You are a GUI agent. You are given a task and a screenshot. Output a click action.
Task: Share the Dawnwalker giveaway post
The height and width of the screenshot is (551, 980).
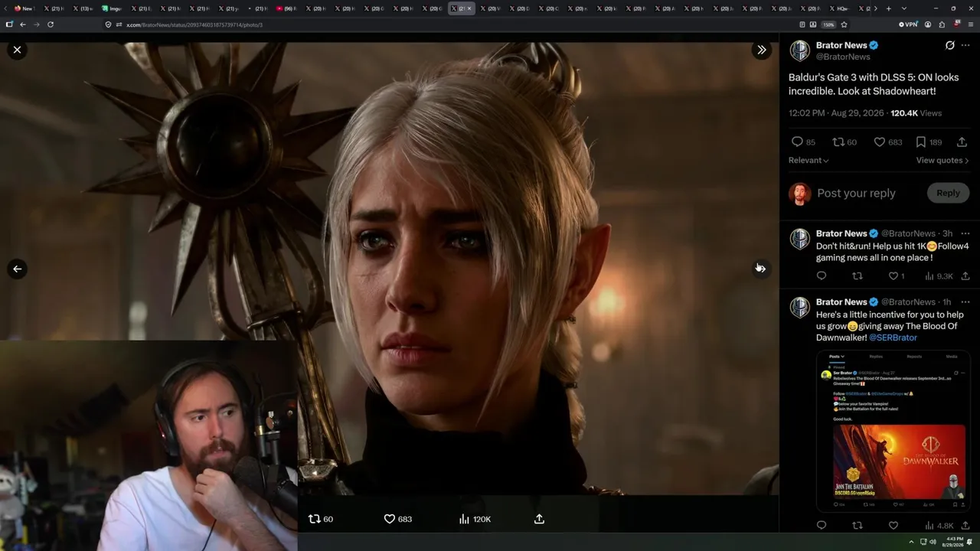point(965,526)
